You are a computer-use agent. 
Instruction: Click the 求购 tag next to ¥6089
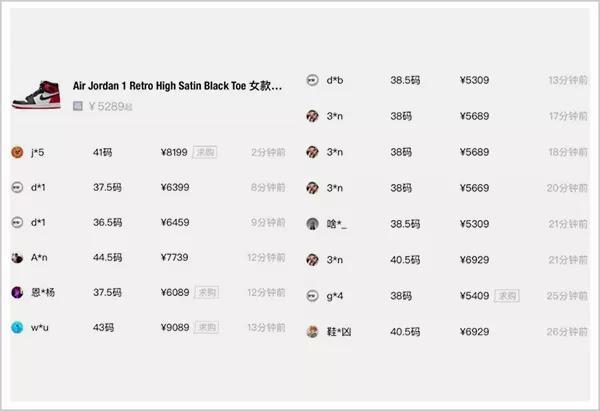(x=207, y=292)
